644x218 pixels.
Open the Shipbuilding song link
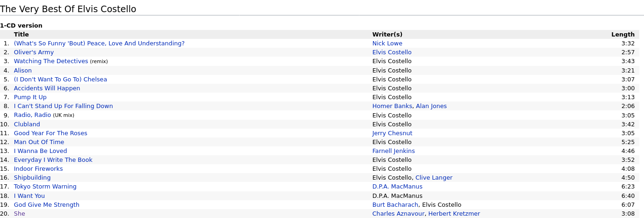32,178
